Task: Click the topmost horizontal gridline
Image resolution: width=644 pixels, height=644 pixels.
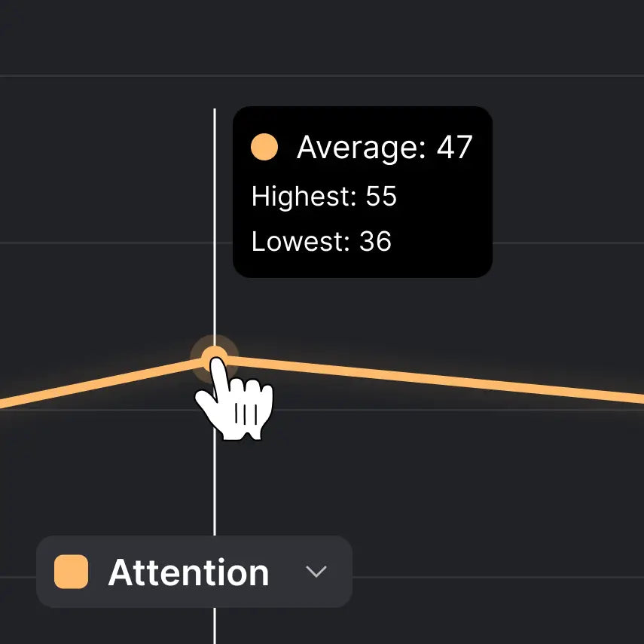Action: tap(377, 75)
